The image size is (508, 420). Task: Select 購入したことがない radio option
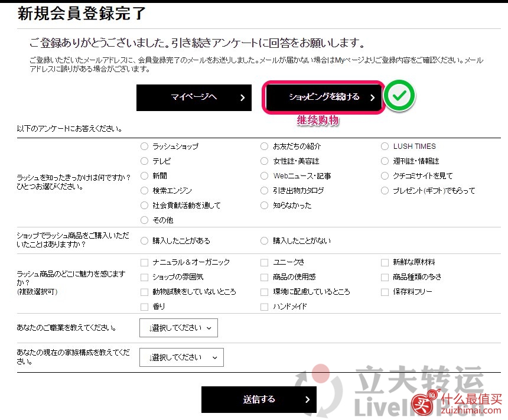[265, 241]
